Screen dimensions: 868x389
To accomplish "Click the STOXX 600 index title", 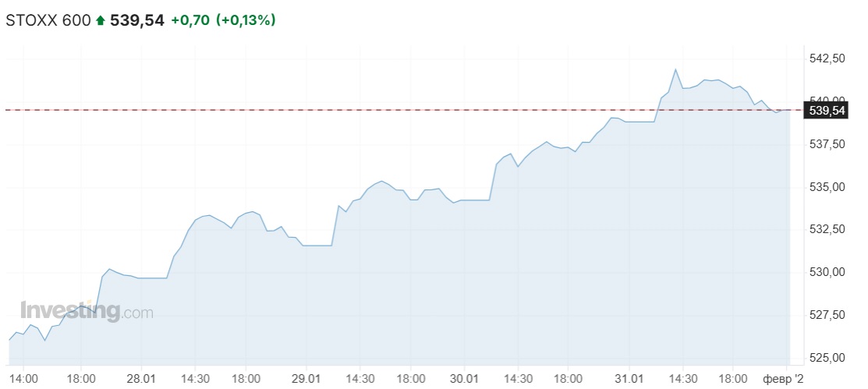I will pyautogui.click(x=48, y=21).
